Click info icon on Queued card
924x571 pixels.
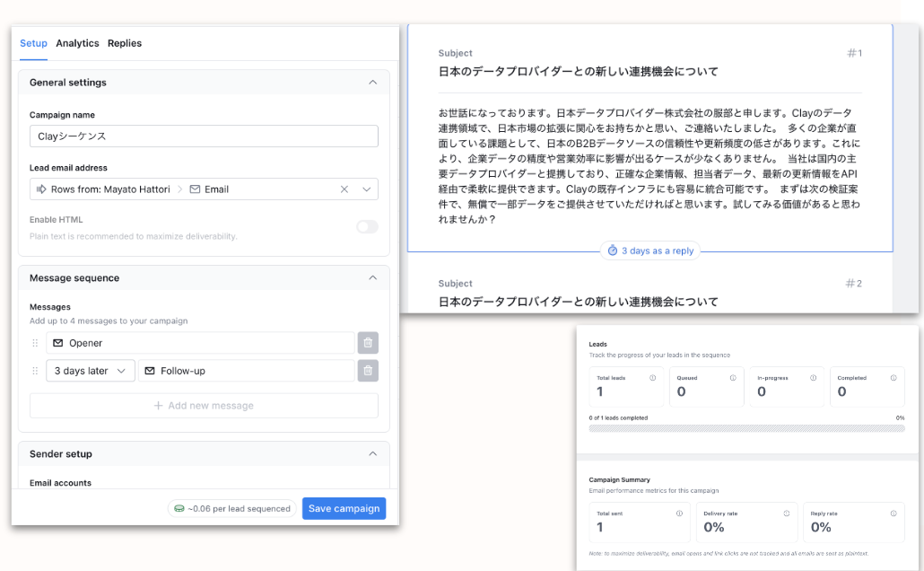pyautogui.click(x=733, y=378)
